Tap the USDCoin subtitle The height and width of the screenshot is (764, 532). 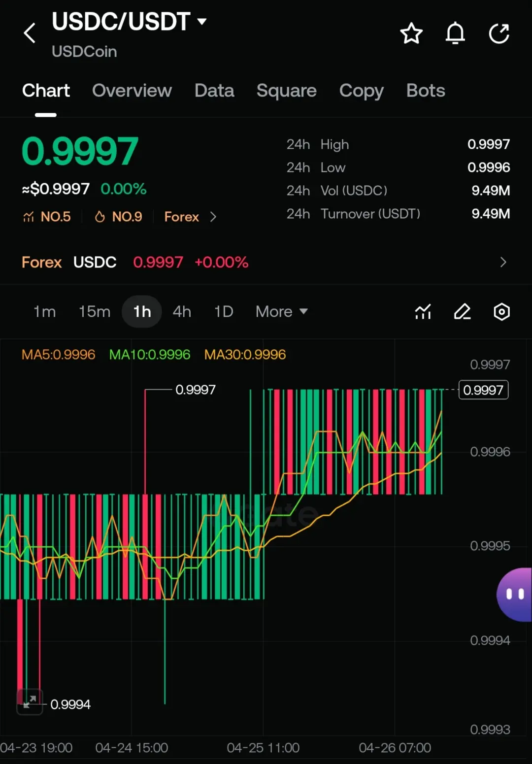tap(84, 51)
